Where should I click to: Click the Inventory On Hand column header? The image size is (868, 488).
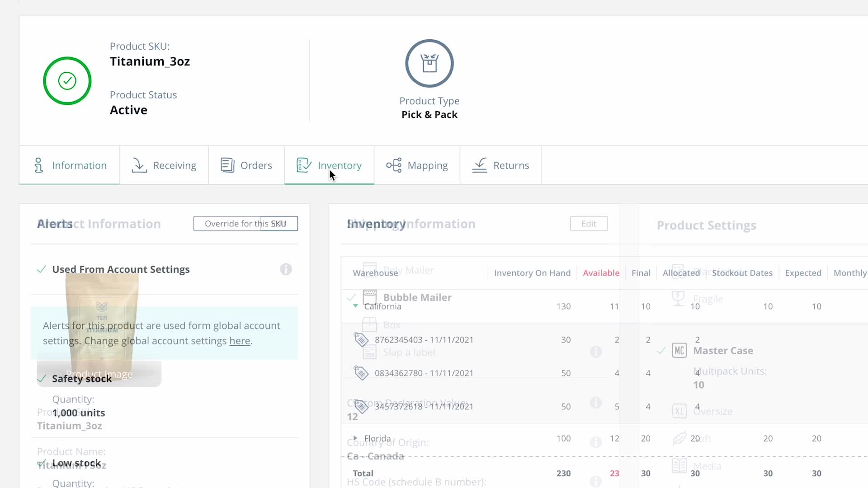[532, 273]
